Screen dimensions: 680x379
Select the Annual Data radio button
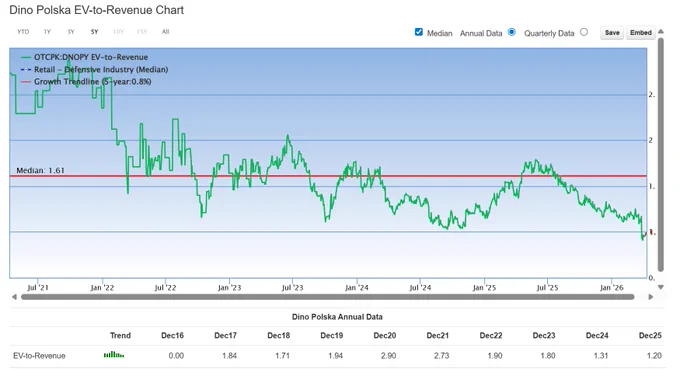[x=512, y=32]
